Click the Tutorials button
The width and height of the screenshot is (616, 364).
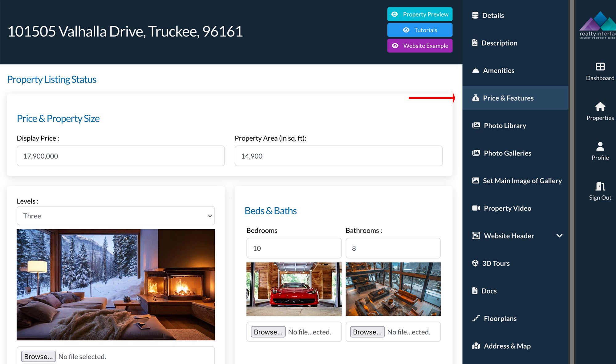[419, 30]
